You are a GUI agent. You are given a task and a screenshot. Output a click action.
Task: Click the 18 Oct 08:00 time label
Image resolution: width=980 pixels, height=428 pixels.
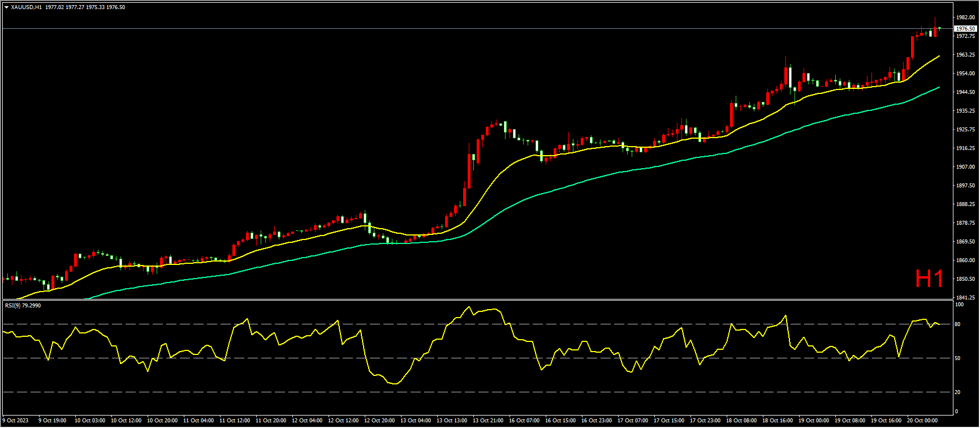pyautogui.click(x=741, y=421)
